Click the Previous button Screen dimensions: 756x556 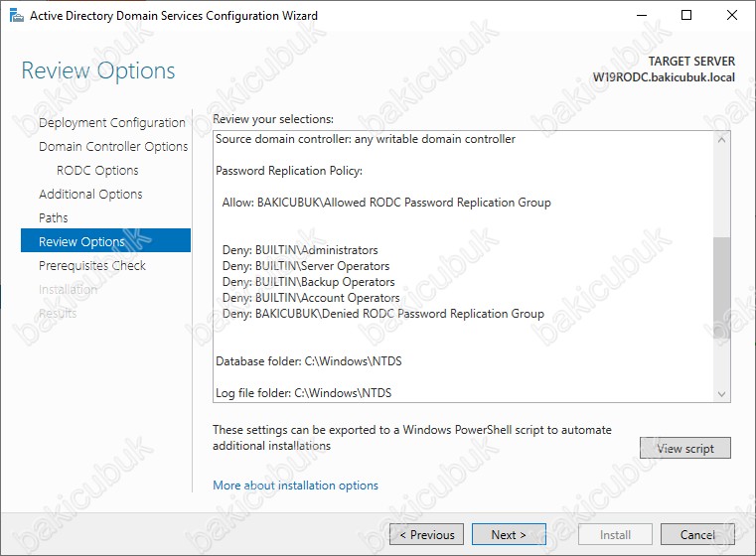coord(427,534)
